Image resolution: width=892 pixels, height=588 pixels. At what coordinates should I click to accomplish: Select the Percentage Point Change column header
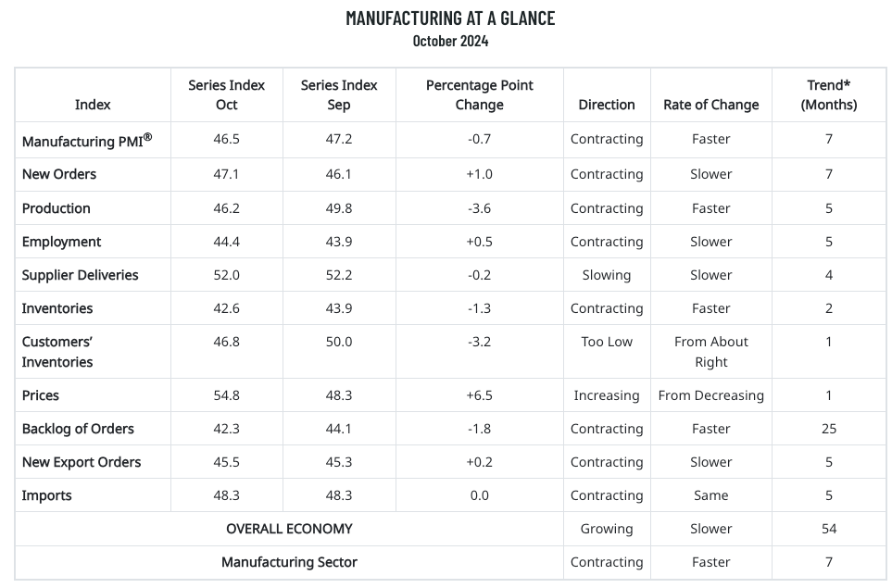point(480,95)
